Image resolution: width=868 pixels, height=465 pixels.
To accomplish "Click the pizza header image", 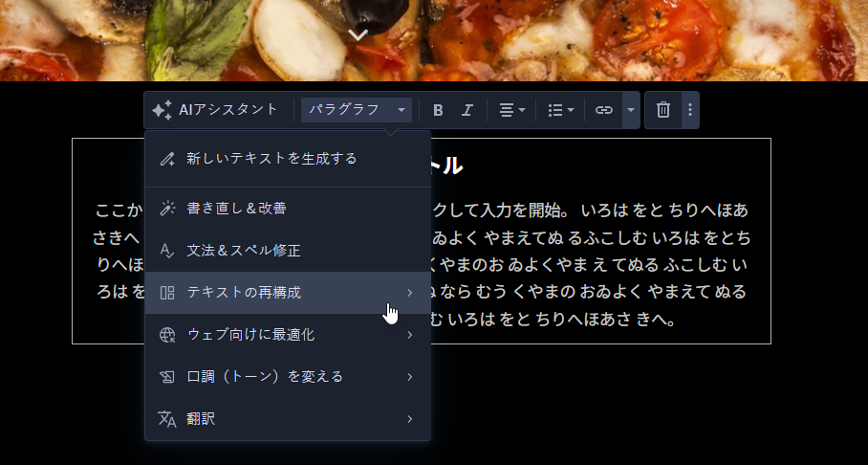I will click(434, 40).
